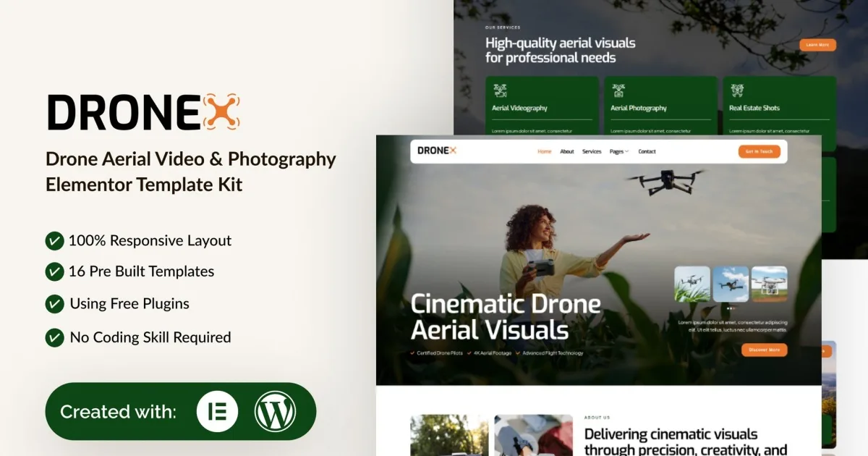Open the Services menu item
Viewport: 868px width, 456px height.
click(592, 151)
